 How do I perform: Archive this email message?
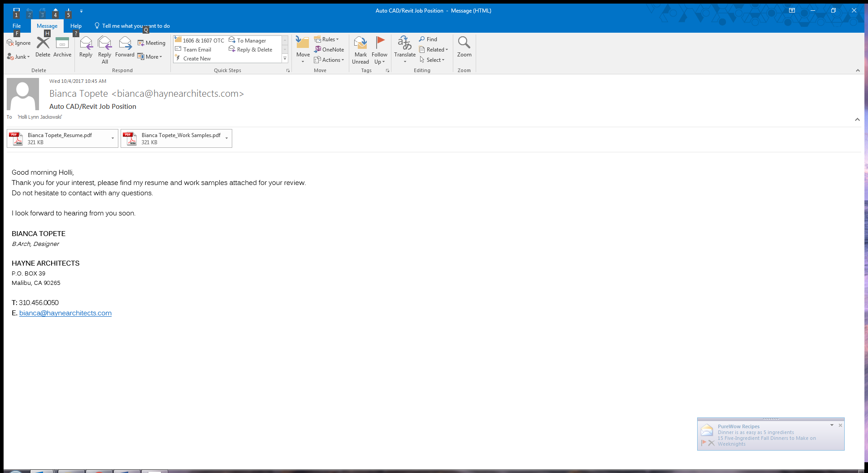pyautogui.click(x=62, y=47)
